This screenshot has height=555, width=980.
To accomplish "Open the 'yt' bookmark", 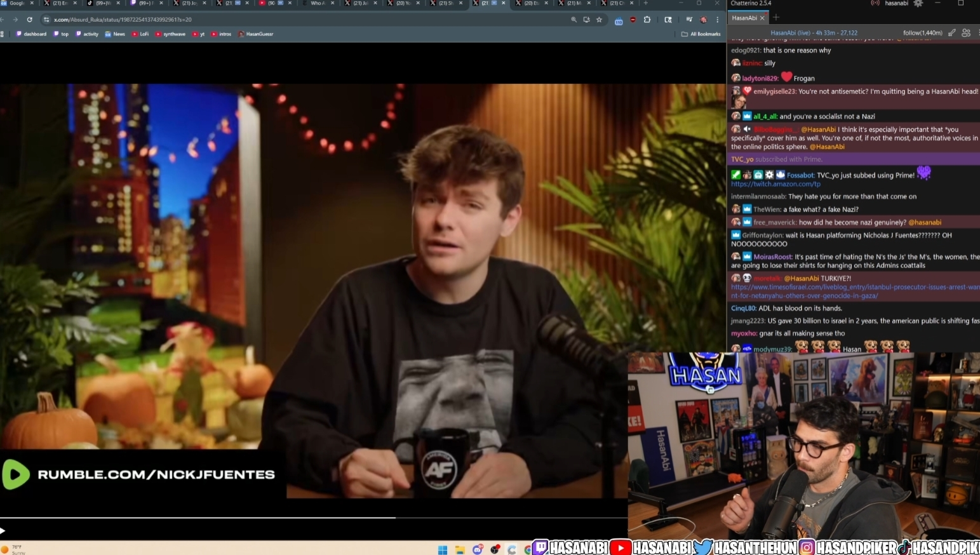I will (199, 34).
